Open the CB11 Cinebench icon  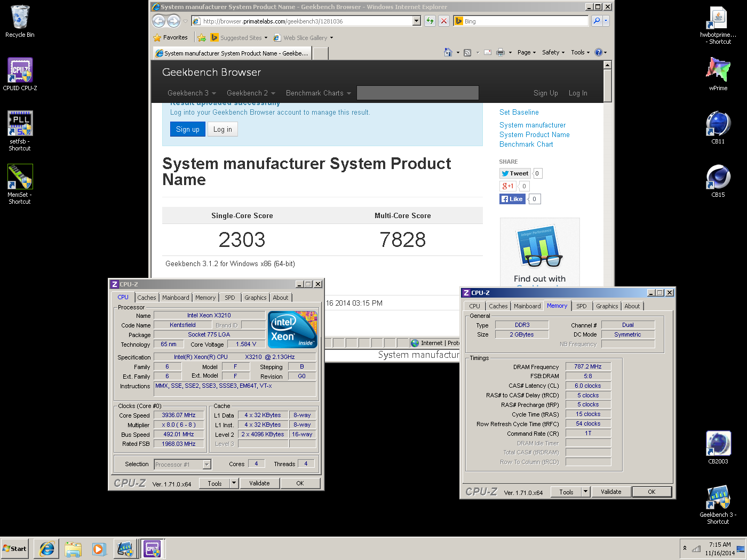(718, 127)
